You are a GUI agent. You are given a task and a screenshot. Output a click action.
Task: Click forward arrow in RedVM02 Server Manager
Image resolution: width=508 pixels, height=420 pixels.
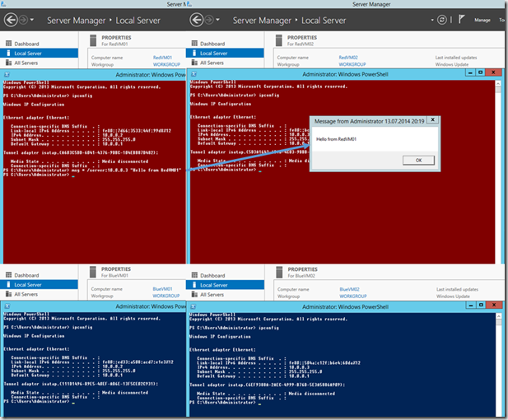tap(209, 20)
